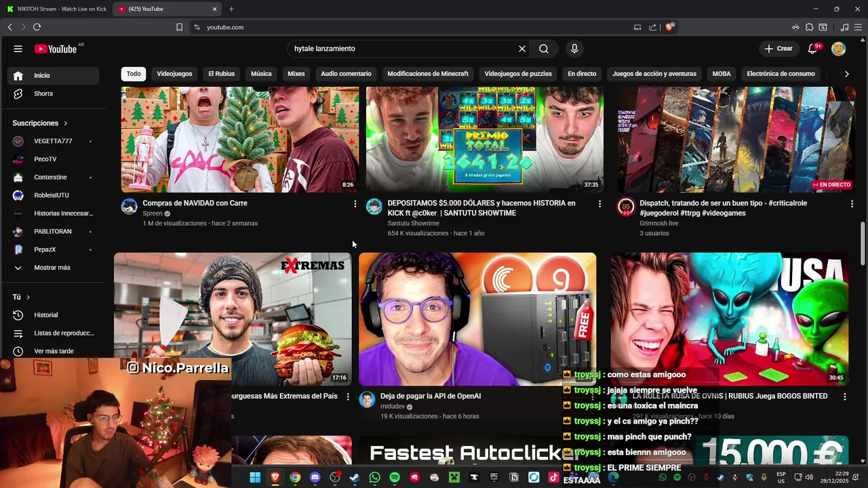This screenshot has width=868, height=488.
Task: Run search with the magnifier button
Action: click(x=544, y=49)
